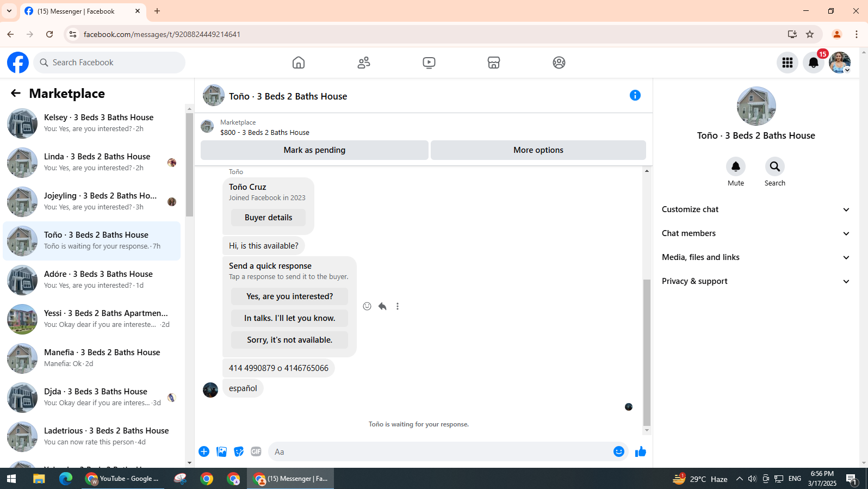Switch to the YouTube Chrome taskbar window
Image resolution: width=868 pixels, height=489 pixels.
123,479
